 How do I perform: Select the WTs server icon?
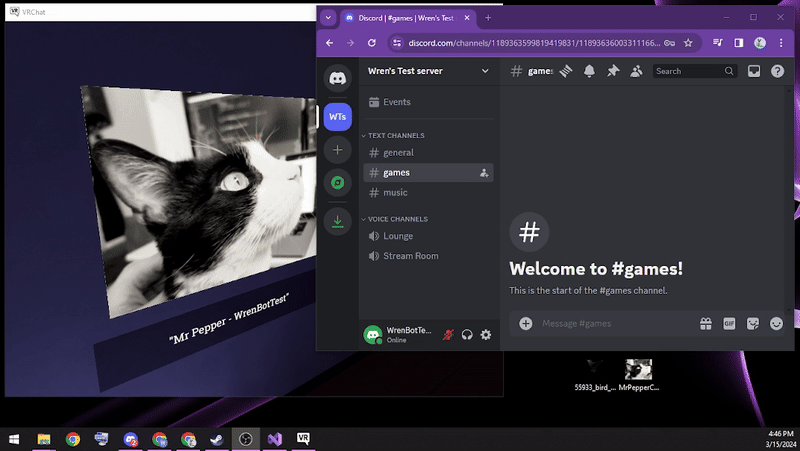click(337, 117)
